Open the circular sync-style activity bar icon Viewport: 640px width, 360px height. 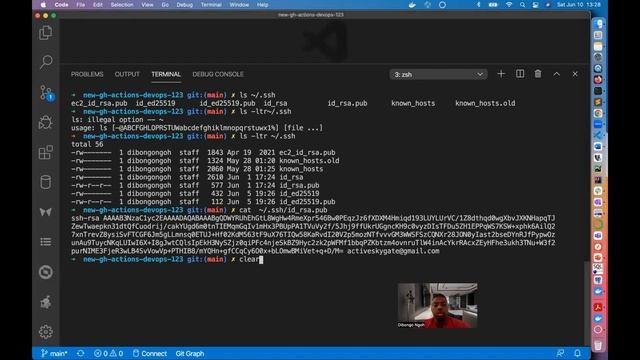click(46, 272)
